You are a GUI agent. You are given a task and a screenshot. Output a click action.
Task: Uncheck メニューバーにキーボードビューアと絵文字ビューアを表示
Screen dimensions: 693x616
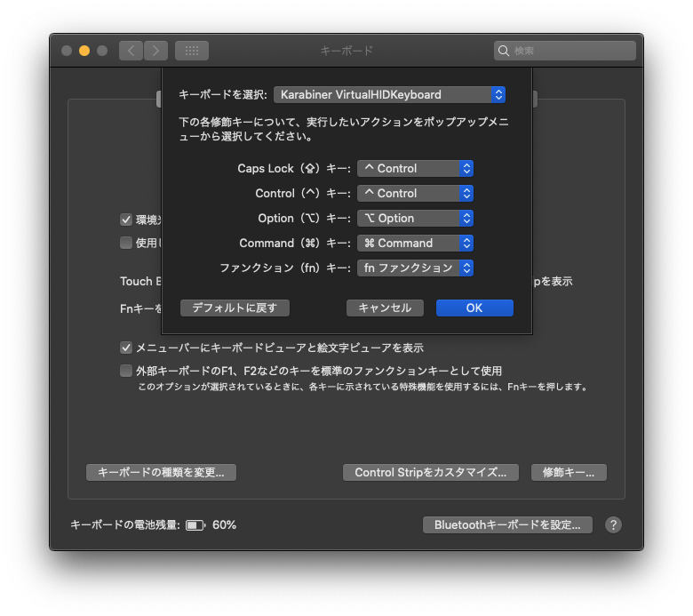click(126, 348)
